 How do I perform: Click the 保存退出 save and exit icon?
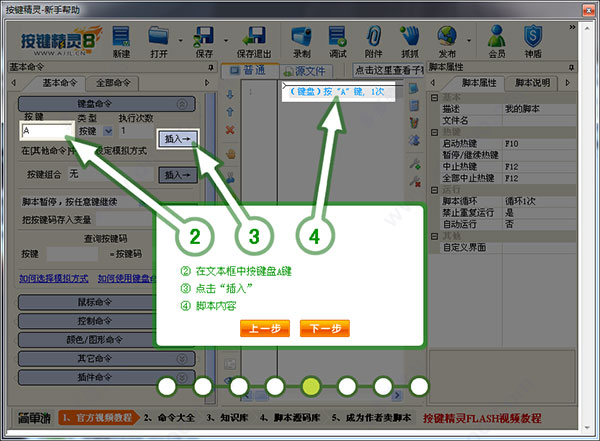click(x=254, y=41)
